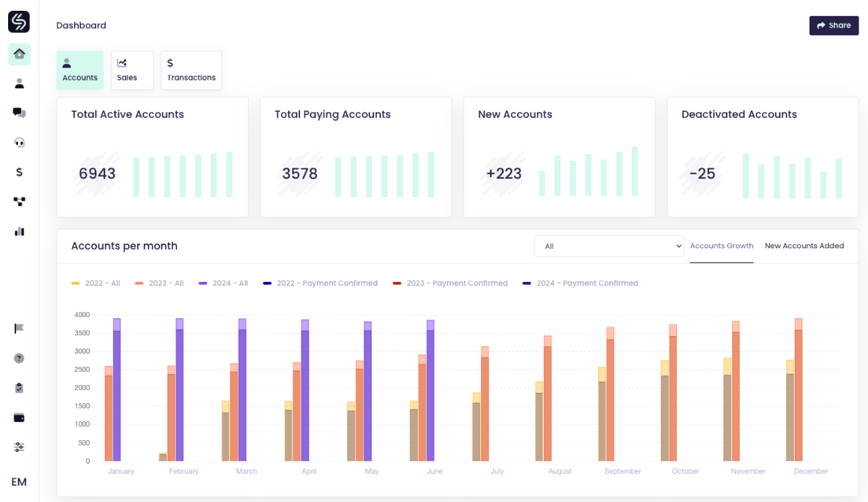This screenshot has width=868, height=502.
Task: Open the wallet icon in sidebar
Action: click(x=20, y=417)
